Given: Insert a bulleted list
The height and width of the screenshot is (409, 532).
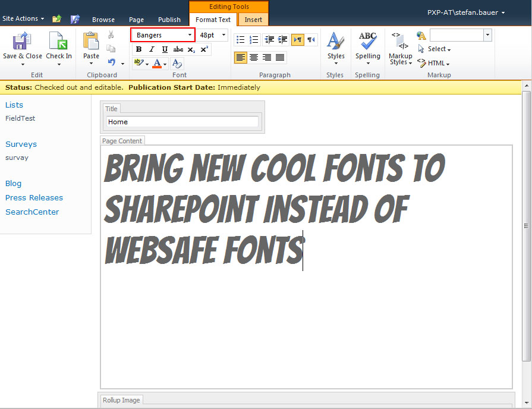Looking at the screenshot, I should (x=241, y=40).
